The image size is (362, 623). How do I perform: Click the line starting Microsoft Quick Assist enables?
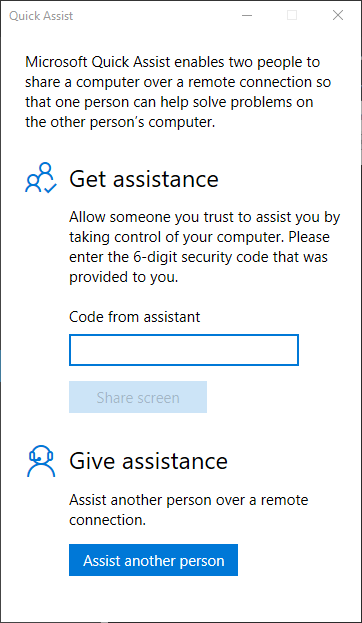pos(173,62)
